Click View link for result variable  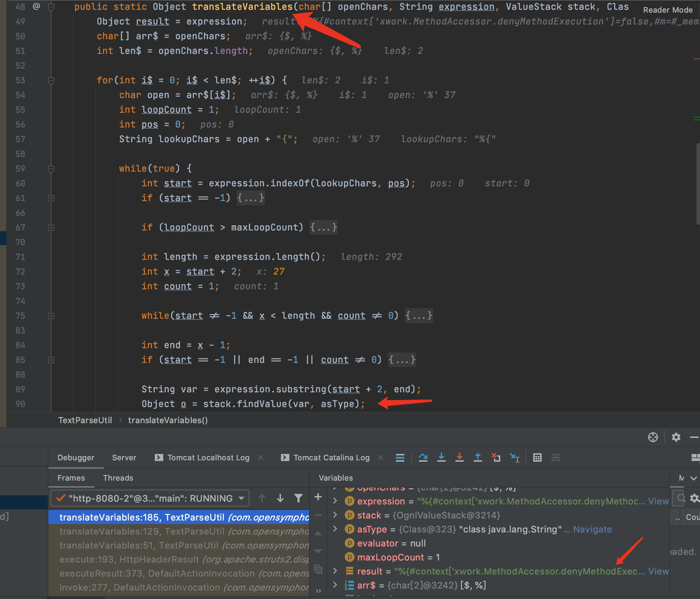(658, 571)
